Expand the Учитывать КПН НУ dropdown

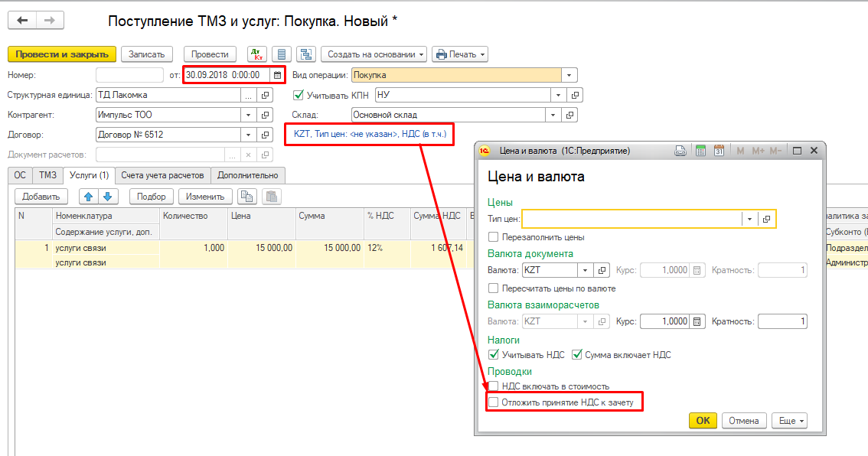point(559,95)
